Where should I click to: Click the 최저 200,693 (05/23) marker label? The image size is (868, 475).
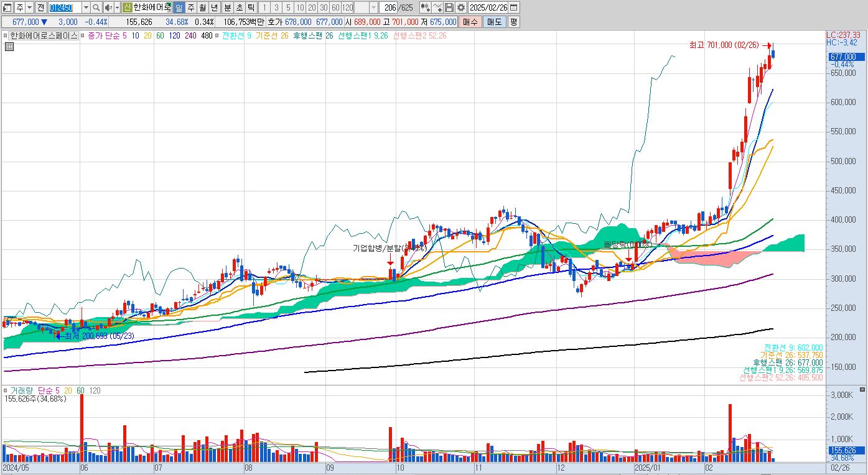tap(99, 336)
